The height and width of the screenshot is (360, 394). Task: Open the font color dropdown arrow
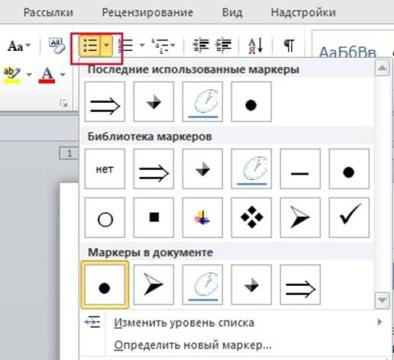63,74
